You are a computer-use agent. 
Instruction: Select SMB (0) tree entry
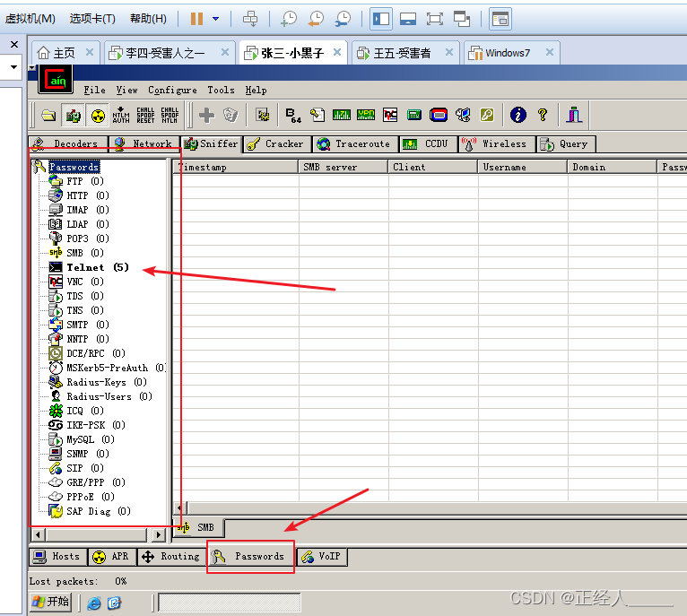[85, 253]
